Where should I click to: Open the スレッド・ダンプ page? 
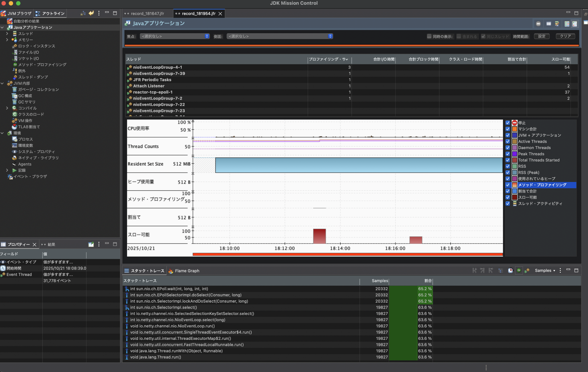click(x=33, y=77)
